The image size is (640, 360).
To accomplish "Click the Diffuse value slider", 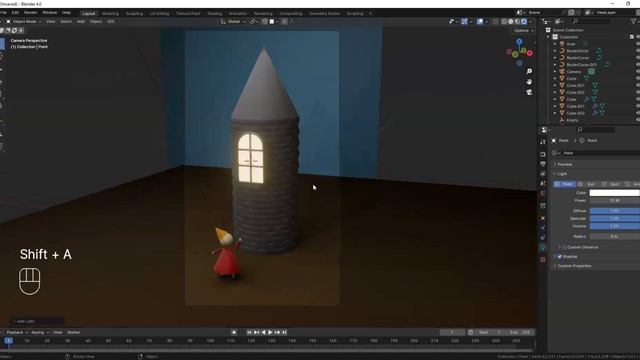I will (615, 211).
